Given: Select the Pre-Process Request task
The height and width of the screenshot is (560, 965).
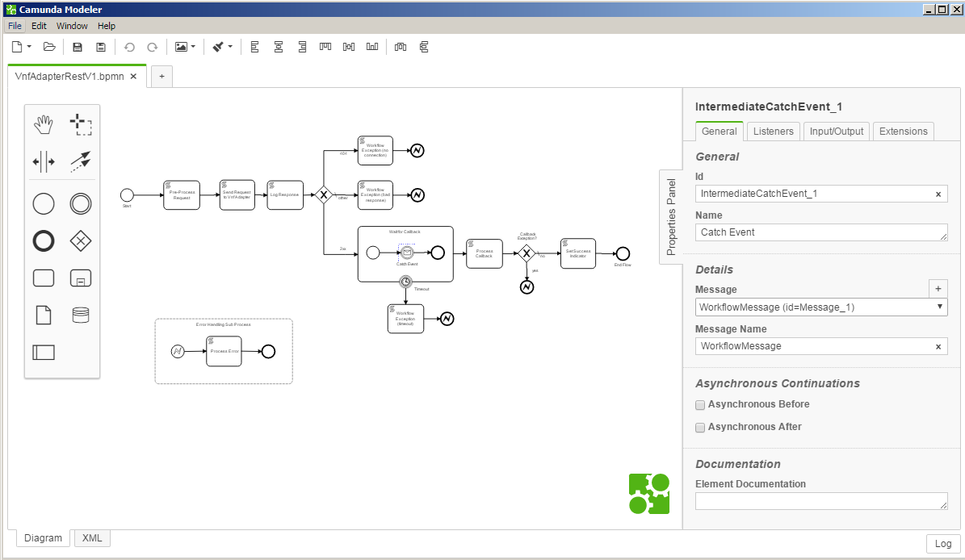Looking at the screenshot, I should click(182, 194).
